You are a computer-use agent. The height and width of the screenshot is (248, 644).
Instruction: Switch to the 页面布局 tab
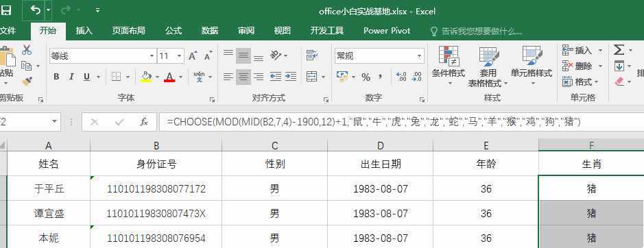(x=128, y=31)
